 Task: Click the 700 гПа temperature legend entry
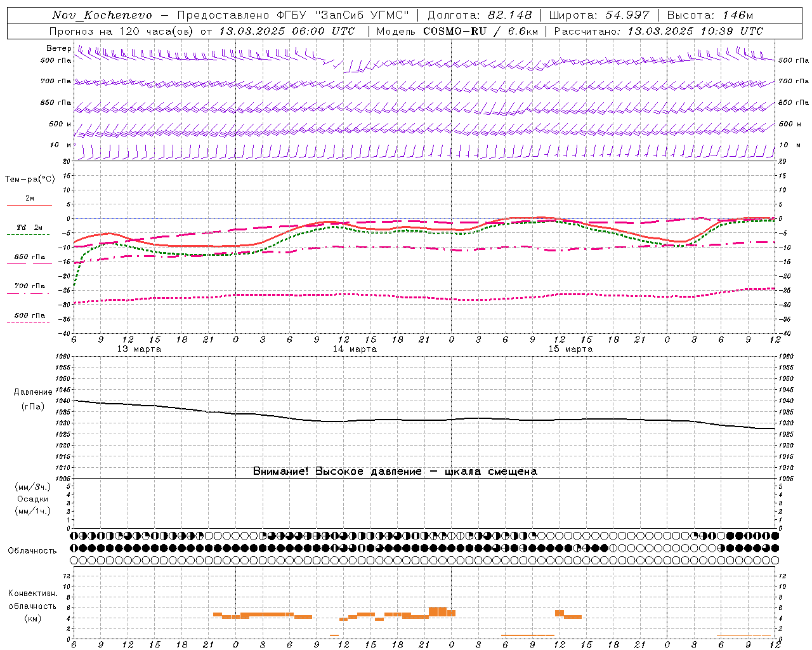[30, 286]
